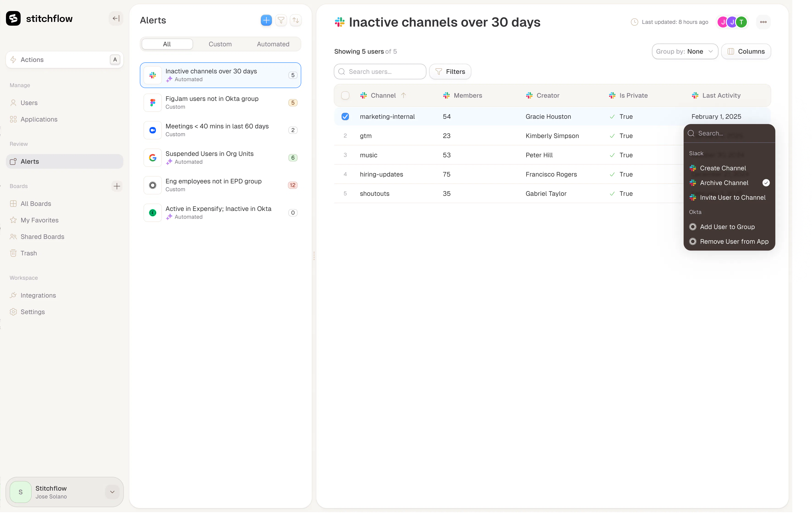Uncheck the marketing-internal row checkbox
The image size is (812, 514).
[345, 117]
